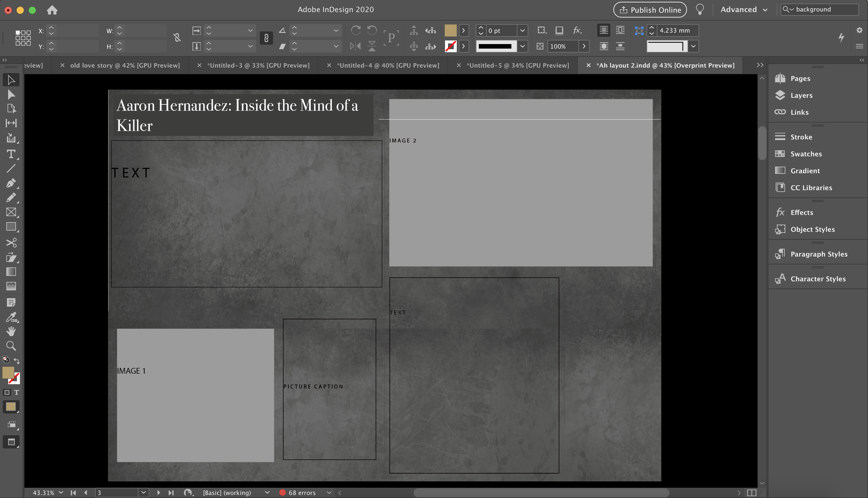Open the preflight profile dropdown
The height and width of the screenshot is (498, 868).
267,493
